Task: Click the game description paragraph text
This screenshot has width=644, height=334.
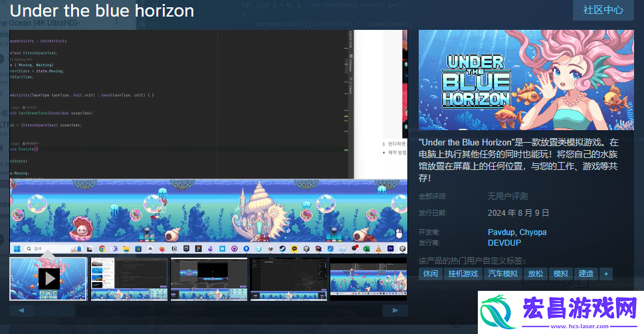Action: [518, 160]
